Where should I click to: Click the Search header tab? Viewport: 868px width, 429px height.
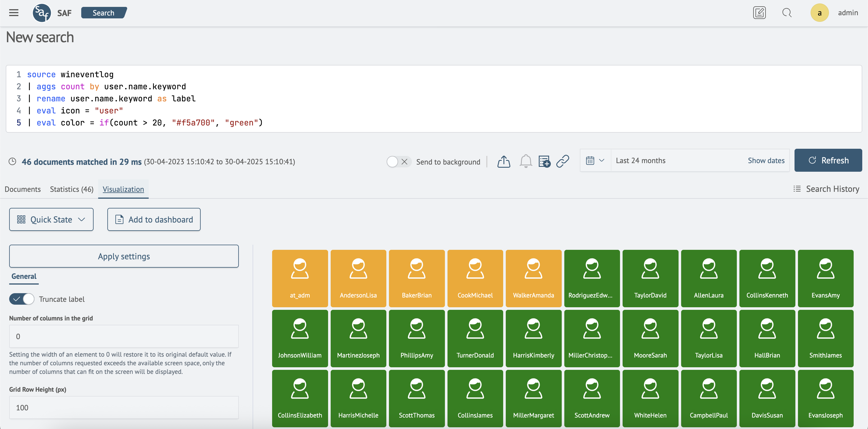[104, 13]
